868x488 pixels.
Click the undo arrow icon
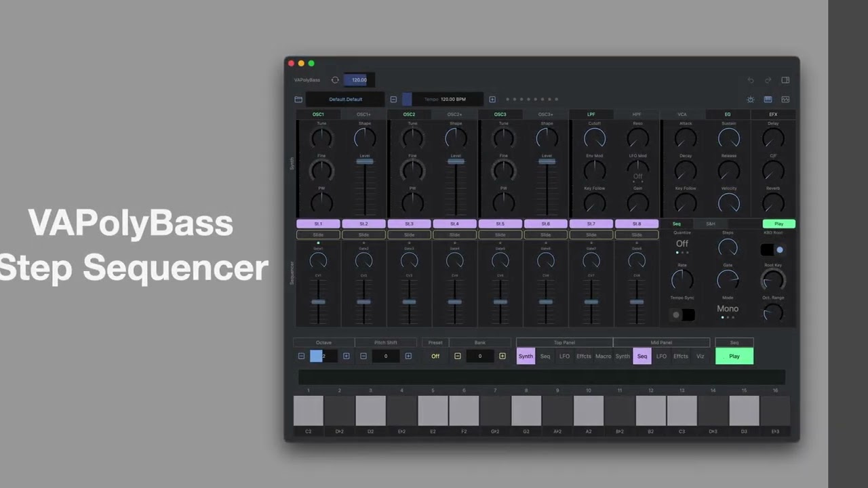coord(751,80)
